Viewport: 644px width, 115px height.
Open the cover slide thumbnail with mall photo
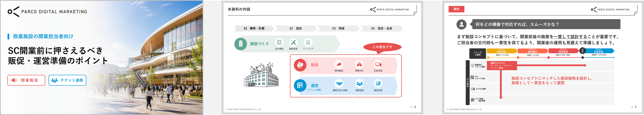pos(102,57)
